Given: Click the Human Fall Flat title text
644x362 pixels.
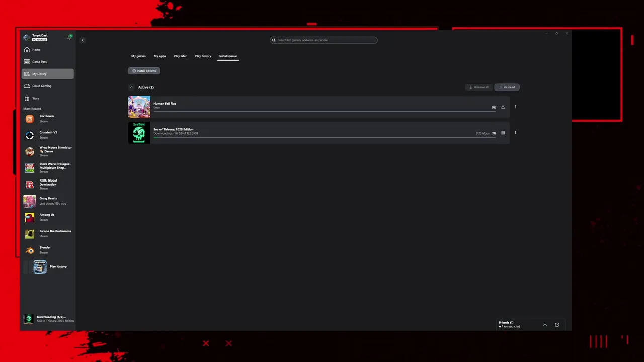Looking at the screenshot, I should tap(165, 104).
